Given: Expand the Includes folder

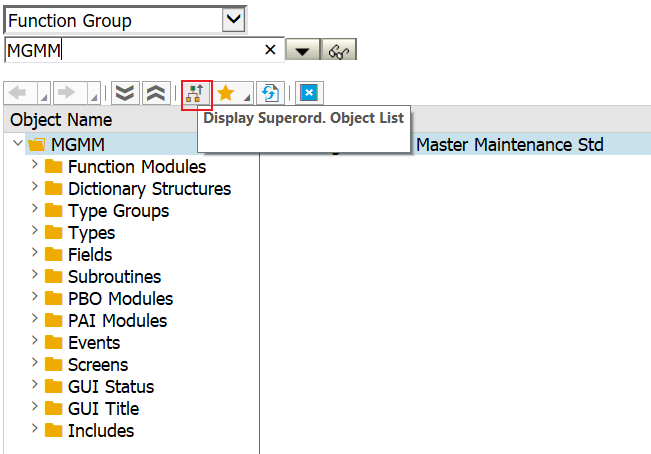Looking at the screenshot, I should coord(35,429).
